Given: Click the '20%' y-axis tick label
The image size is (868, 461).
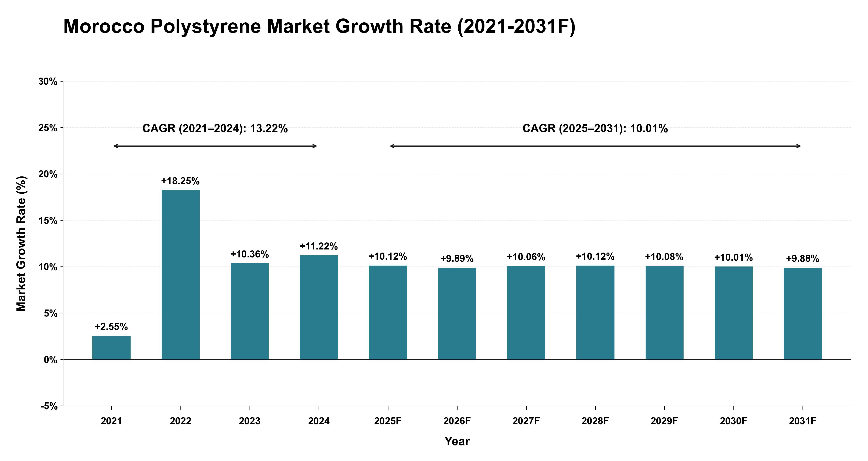Looking at the screenshot, I should 48,174.
